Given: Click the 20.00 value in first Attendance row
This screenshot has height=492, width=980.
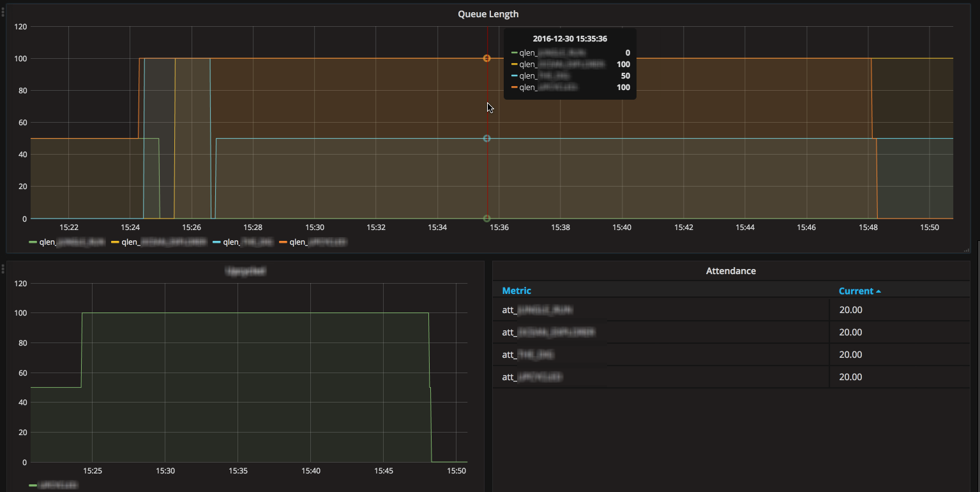Looking at the screenshot, I should pos(850,310).
